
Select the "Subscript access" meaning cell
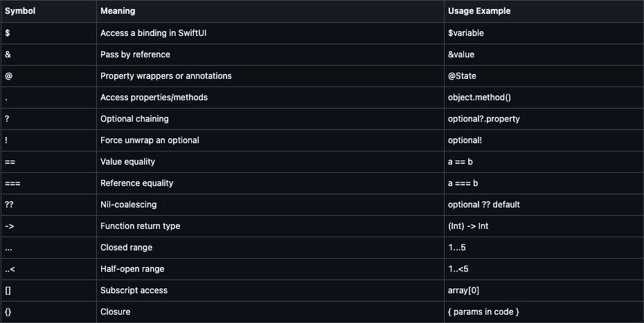(270, 290)
